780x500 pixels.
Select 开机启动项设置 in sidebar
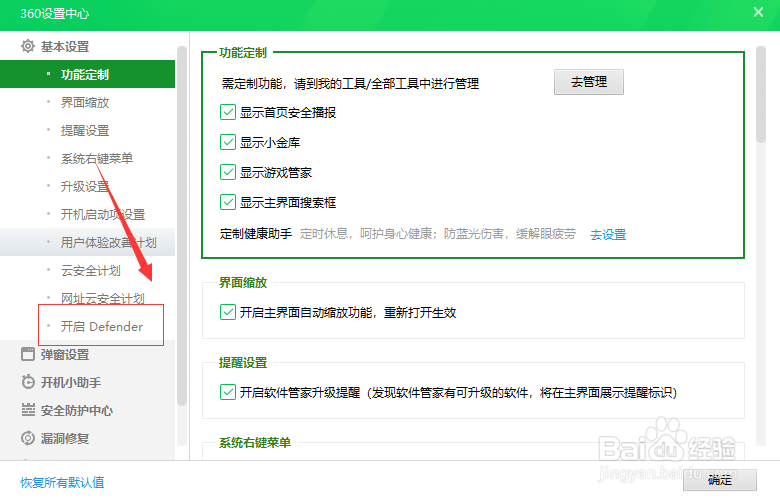click(x=88, y=214)
